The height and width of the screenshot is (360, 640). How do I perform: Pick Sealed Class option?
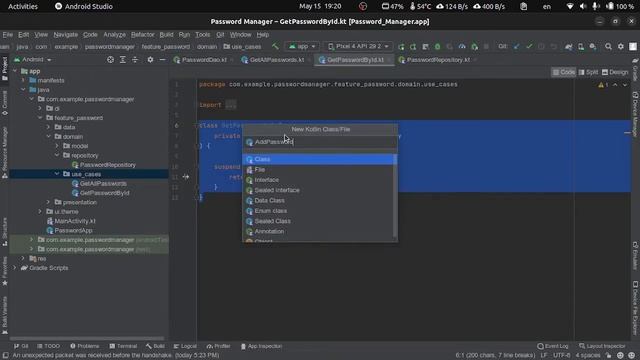point(319,221)
